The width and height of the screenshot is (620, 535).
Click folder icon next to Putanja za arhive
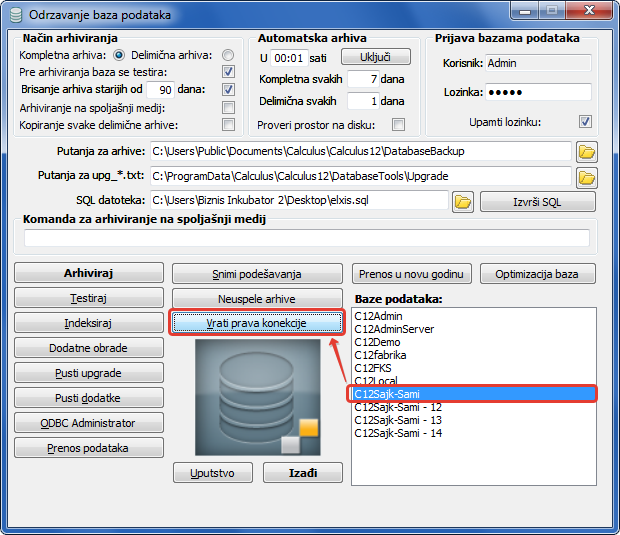(x=586, y=152)
